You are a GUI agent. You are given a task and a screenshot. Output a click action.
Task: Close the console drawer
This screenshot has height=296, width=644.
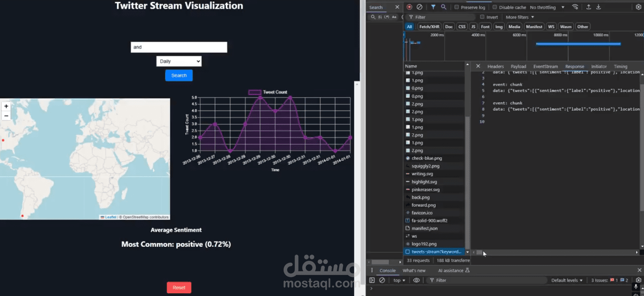point(639,270)
